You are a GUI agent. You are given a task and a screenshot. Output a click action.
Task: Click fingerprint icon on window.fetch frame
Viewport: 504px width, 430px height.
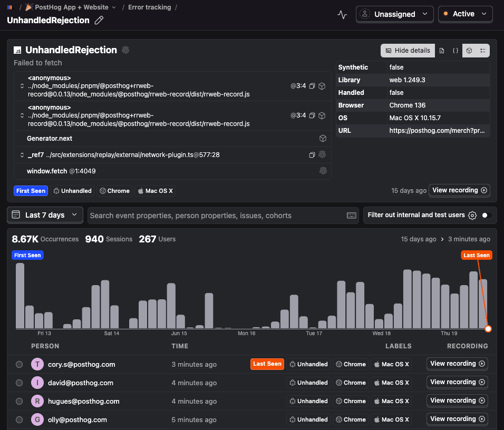[x=323, y=171]
